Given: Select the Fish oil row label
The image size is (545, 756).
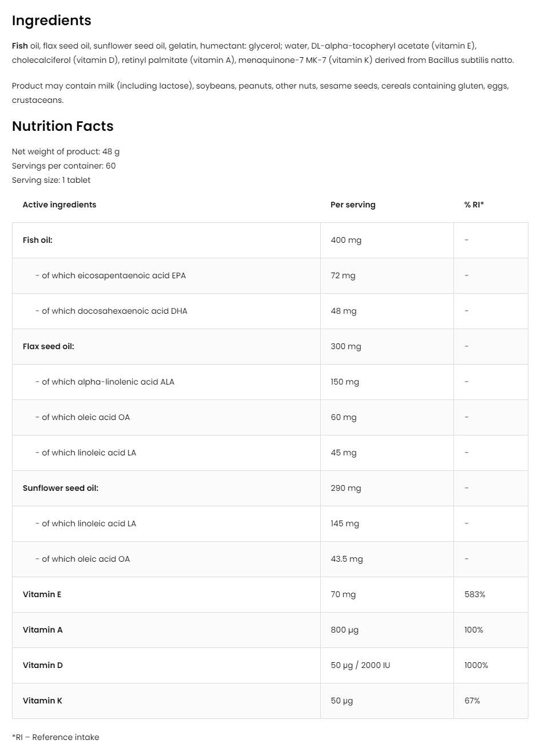Looking at the screenshot, I should pyautogui.click(x=38, y=240).
